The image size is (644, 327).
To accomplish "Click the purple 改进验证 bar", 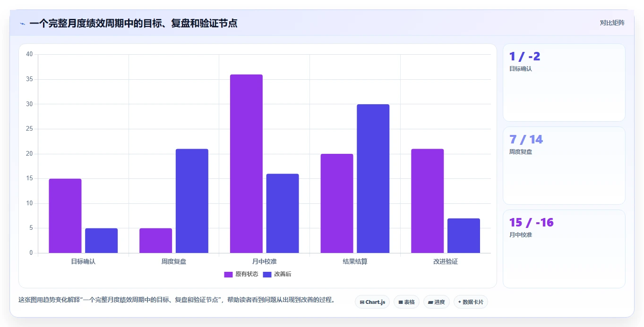I will coord(428,201).
